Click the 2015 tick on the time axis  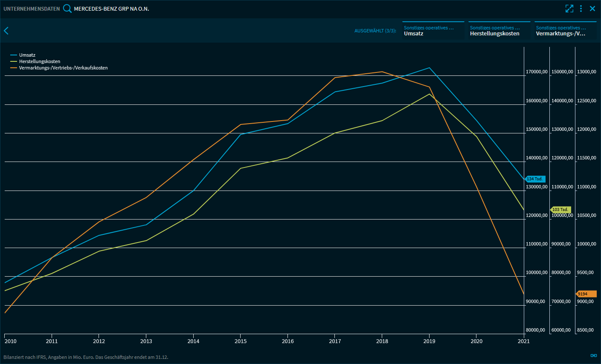point(241,341)
